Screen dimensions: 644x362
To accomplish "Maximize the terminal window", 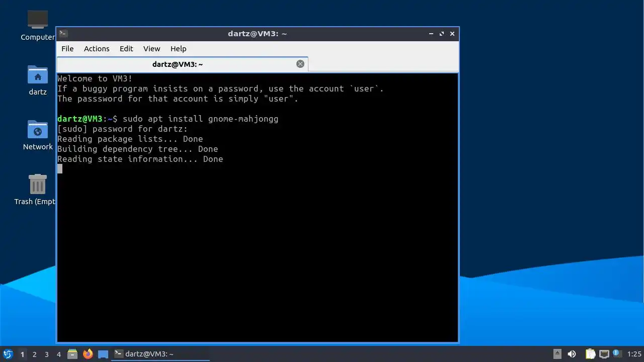I will point(442,34).
